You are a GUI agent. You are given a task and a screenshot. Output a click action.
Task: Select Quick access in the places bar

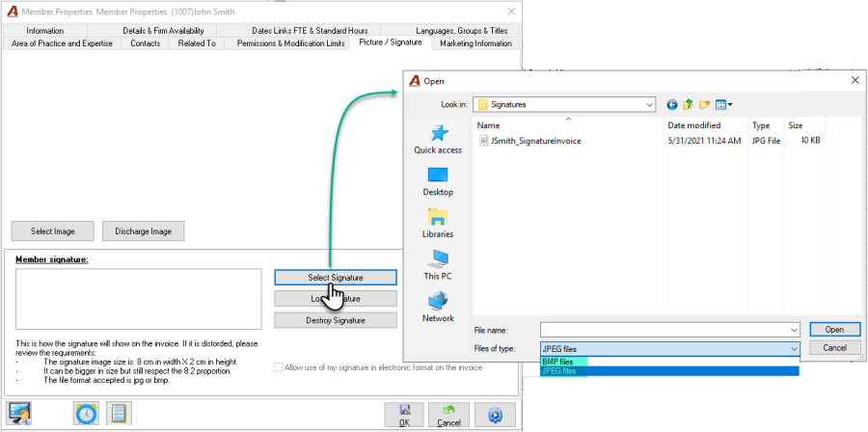coord(438,140)
